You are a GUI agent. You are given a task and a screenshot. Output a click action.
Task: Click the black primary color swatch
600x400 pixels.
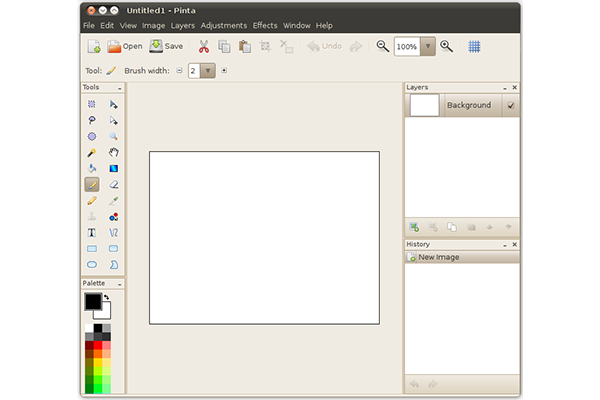pyautogui.click(x=92, y=301)
